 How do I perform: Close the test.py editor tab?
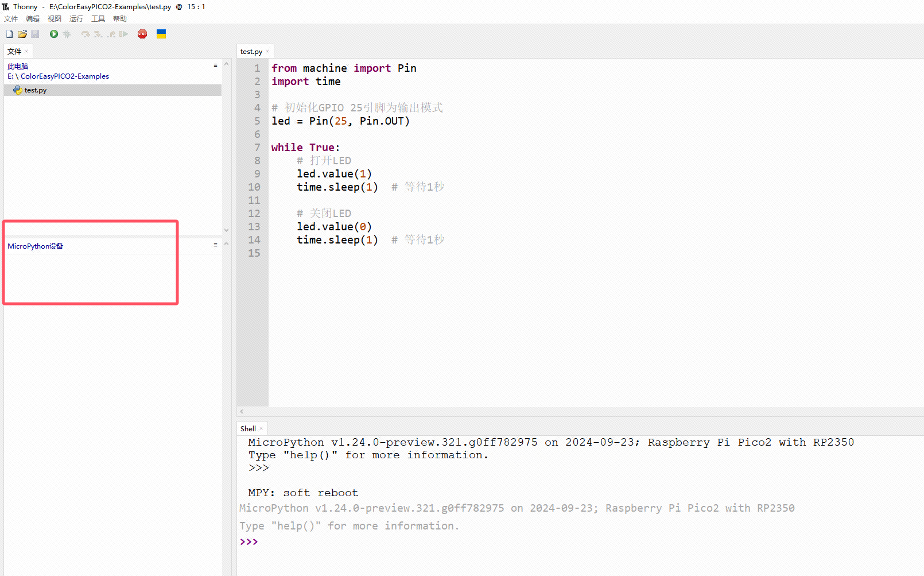tap(267, 51)
